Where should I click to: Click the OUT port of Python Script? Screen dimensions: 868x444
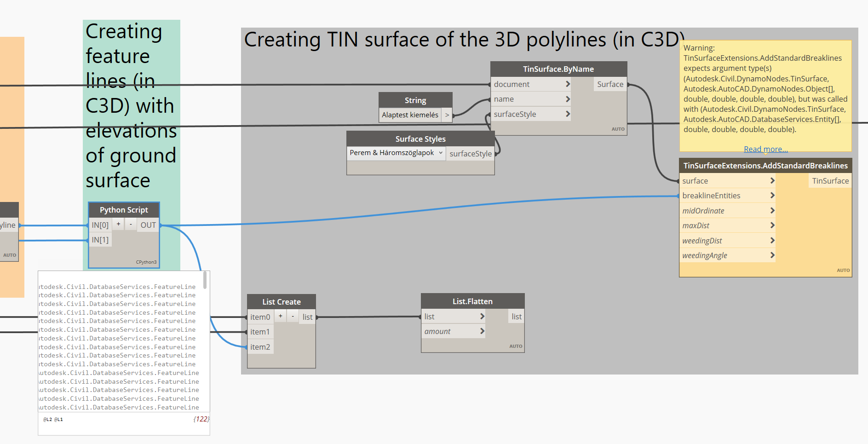tap(148, 225)
